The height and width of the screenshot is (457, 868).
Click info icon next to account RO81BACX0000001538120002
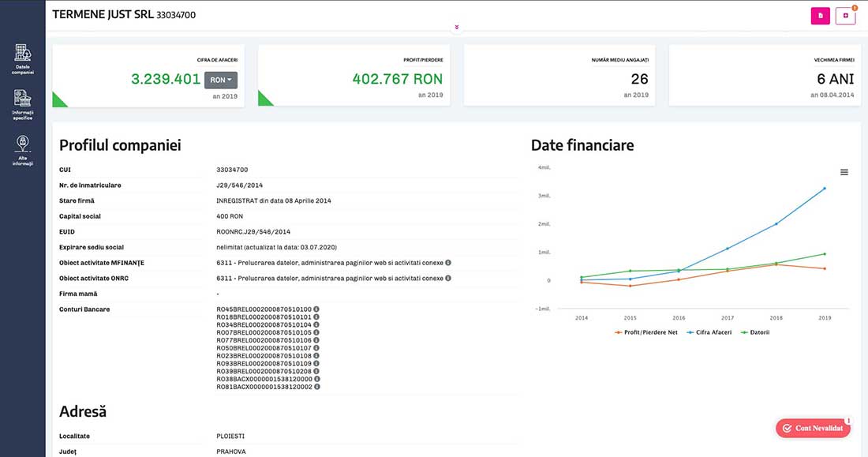point(316,387)
